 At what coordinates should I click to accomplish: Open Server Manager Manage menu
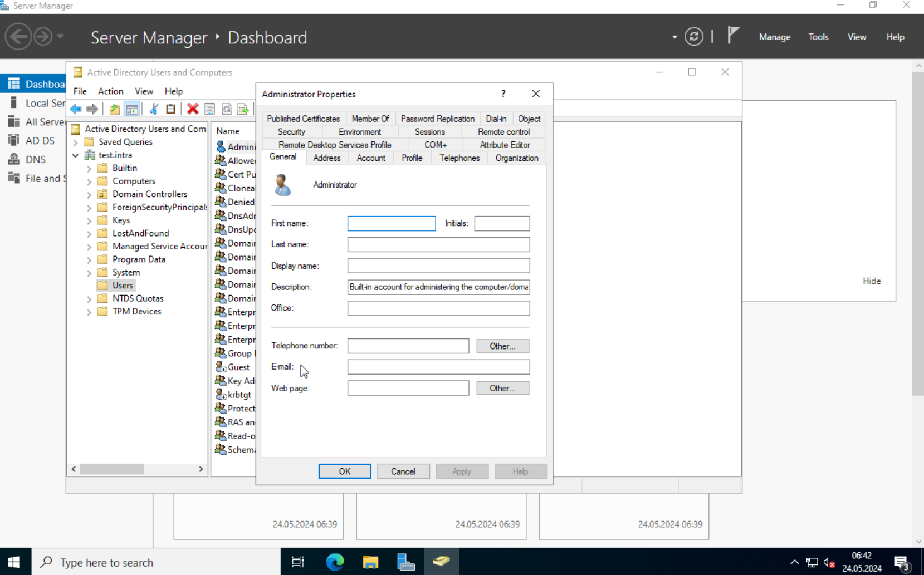pos(775,37)
